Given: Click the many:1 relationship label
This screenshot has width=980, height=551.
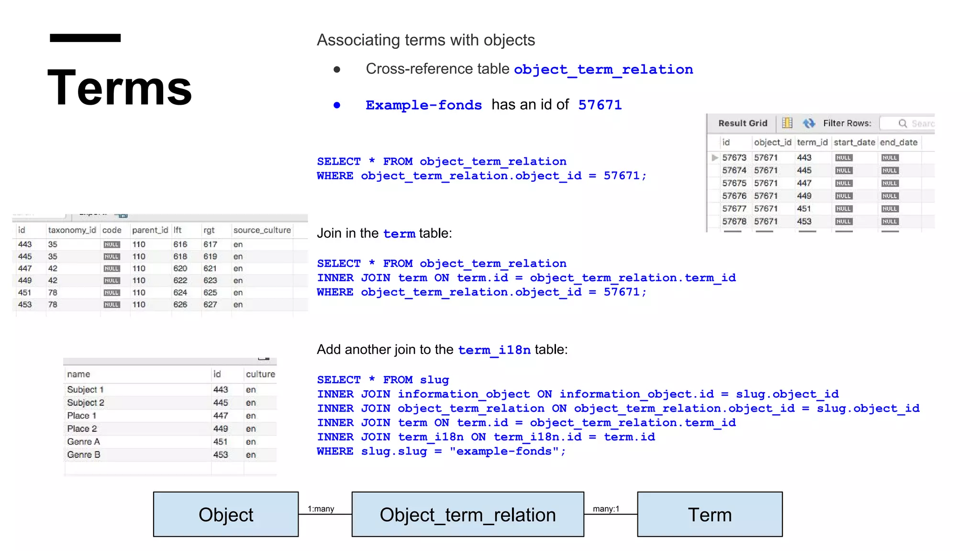Looking at the screenshot, I should coord(606,509).
